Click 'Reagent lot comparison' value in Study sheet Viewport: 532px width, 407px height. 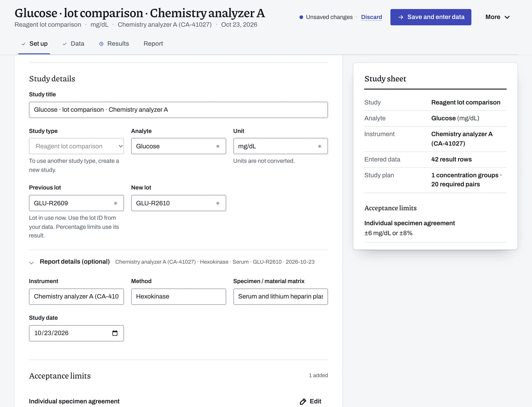pos(466,102)
